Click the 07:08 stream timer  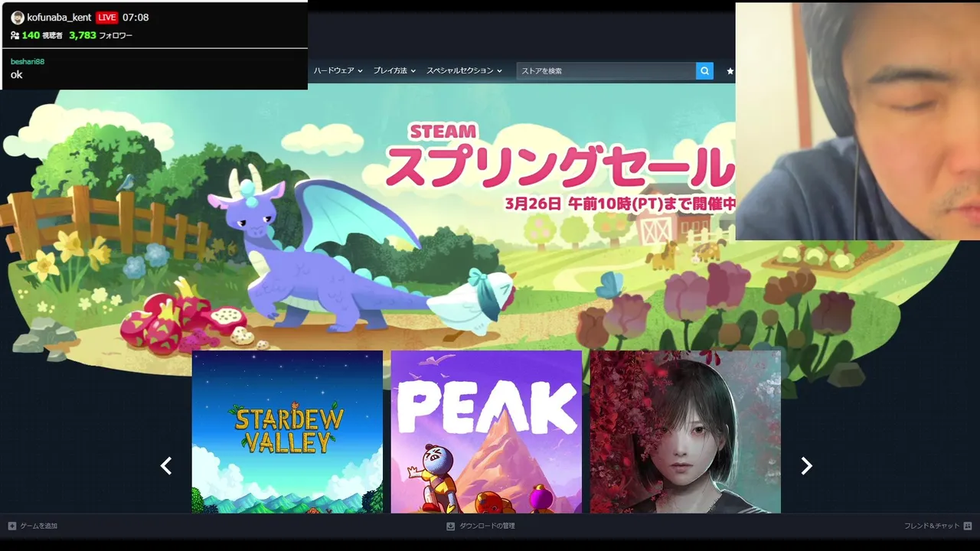[136, 18]
